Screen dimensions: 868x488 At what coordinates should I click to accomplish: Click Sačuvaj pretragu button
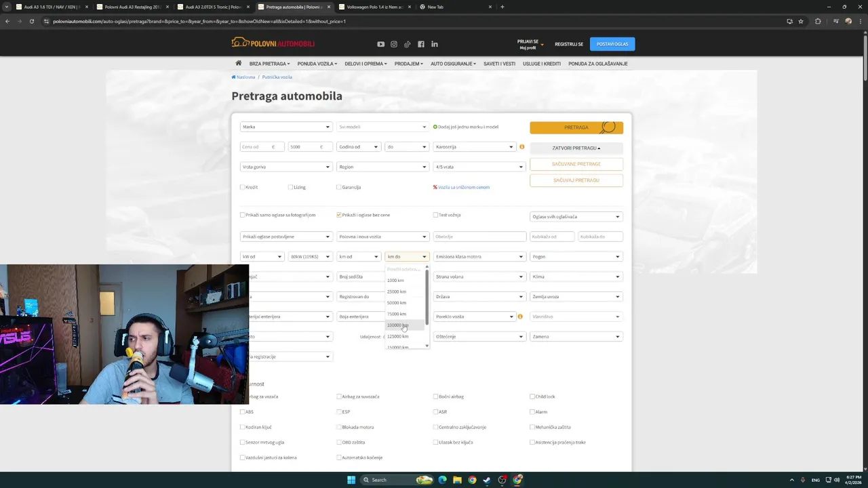(576, 180)
